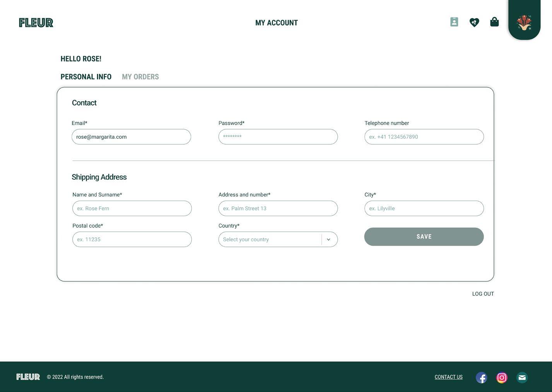Click the Save button
Screen dimensions: 552x392
(x=424, y=237)
